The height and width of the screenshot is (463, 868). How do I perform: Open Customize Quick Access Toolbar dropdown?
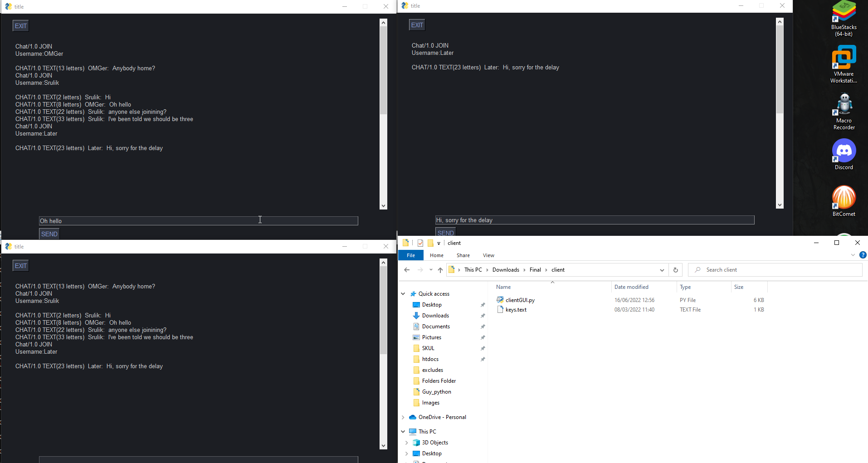439,244
